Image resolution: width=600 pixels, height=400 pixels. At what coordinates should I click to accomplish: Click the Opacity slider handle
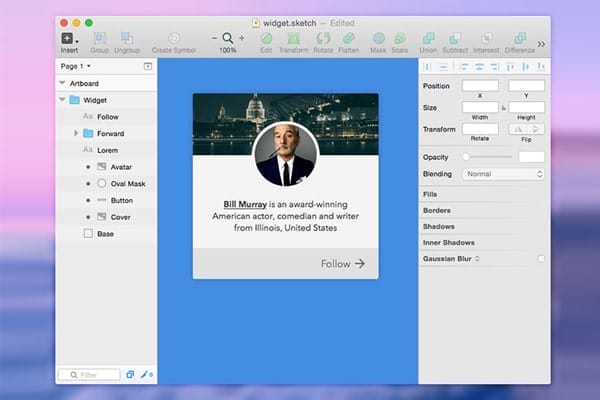pyautogui.click(x=466, y=157)
